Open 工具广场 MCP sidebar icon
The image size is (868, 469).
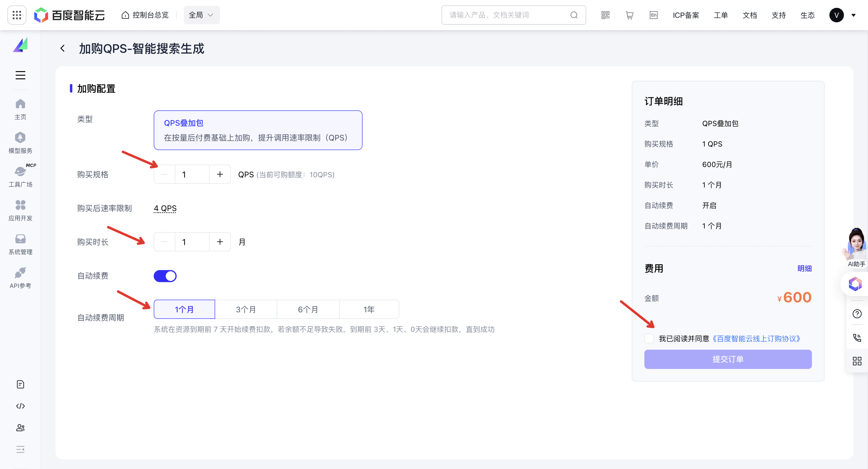click(20, 177)
